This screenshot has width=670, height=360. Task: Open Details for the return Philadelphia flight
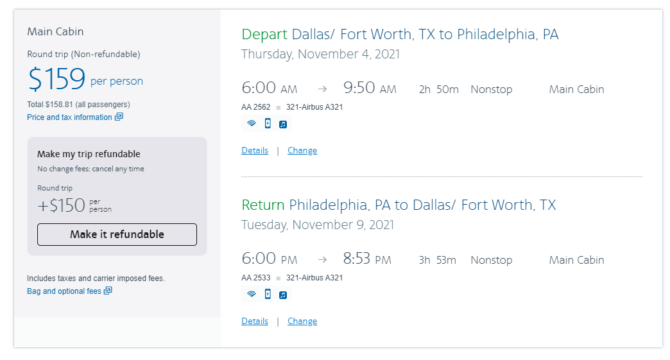point(255,321)
